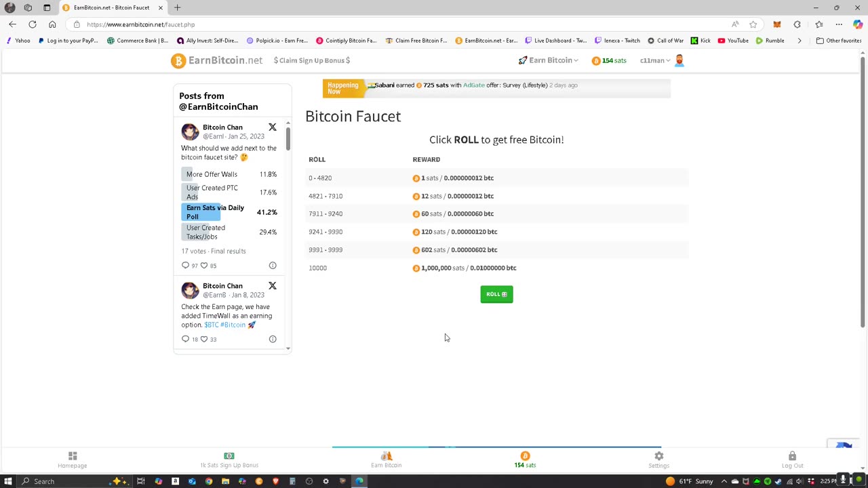Click the user avatar icon in header

(x=679, y=60)
